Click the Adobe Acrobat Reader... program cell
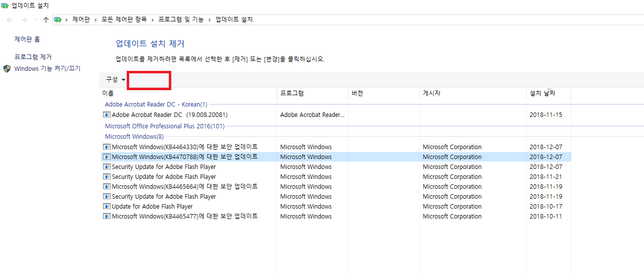The width and height of the screenshot is (644, 275). [312, 115]
